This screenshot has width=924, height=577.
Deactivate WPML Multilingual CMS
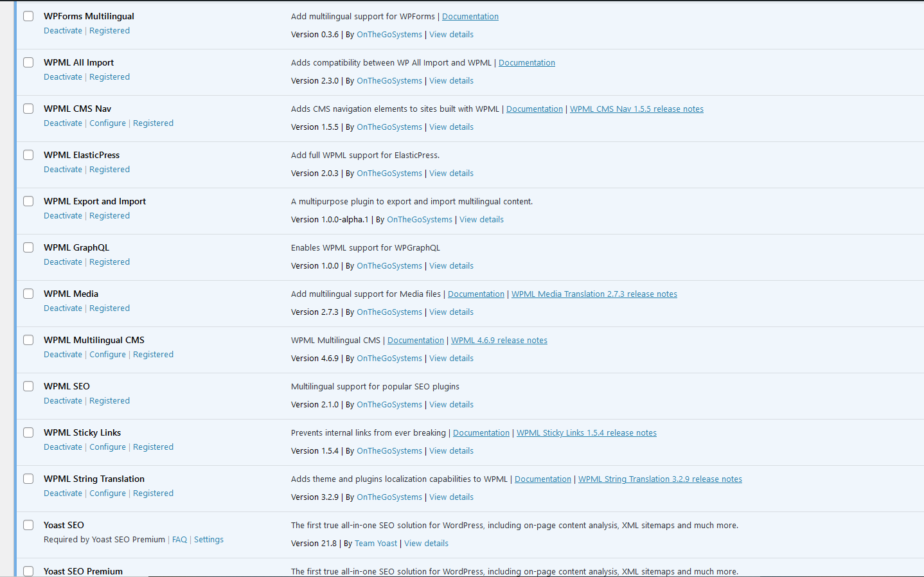(63, 355)
